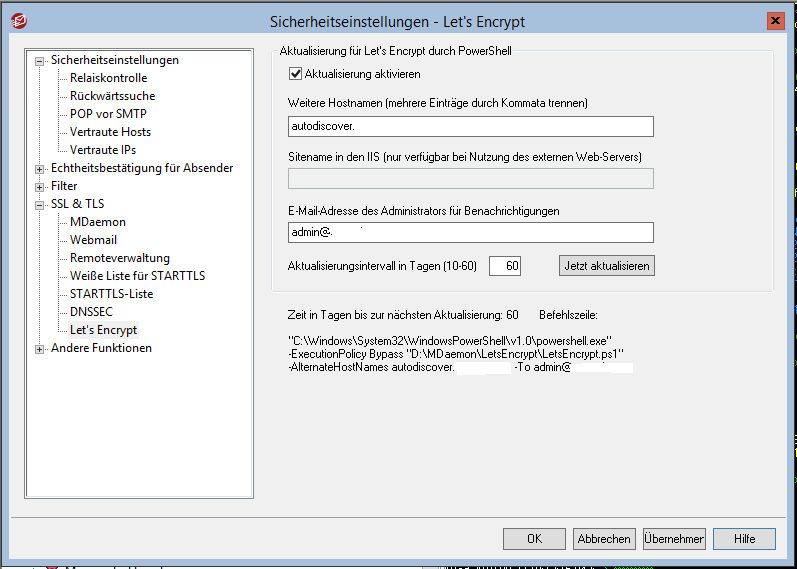This screenshot has height=569, width=797.
Task: Go to the Webmail SSL settings
Action: point(93,240)
